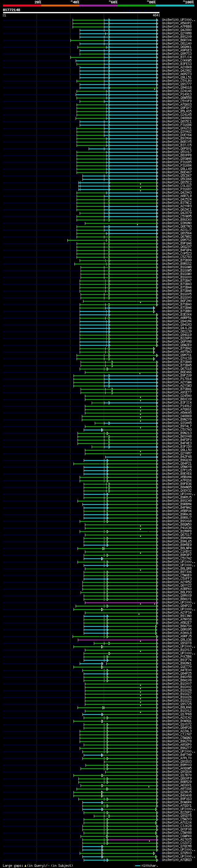Image resolution: width=197 pixels, height=868 pixels.
Task: Select hit label UniRef100_O24146
Action: (177, 91)
